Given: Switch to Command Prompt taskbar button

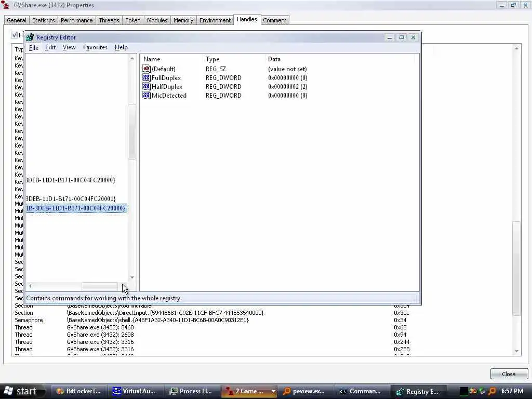Looking at the screenshot, I should [362, 391].
